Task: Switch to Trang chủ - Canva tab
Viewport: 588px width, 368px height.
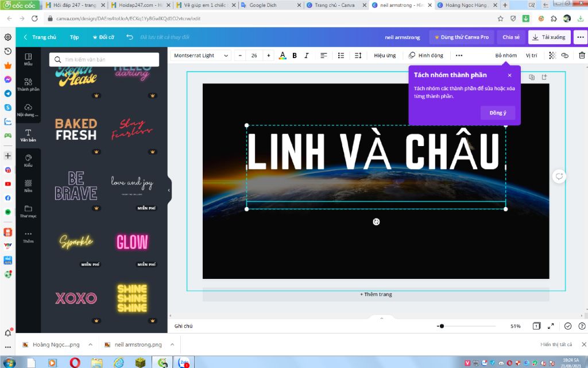Action: coord(335,5)
